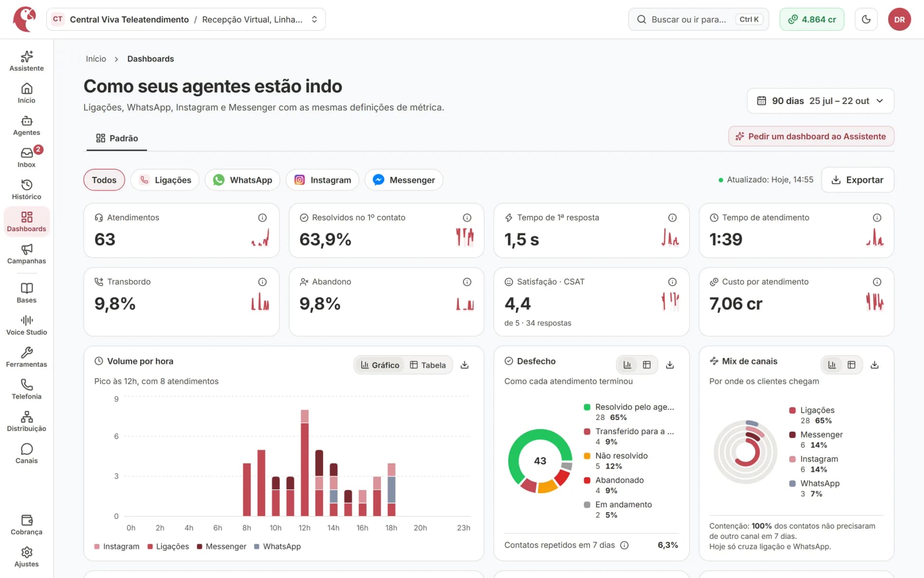Filter by Ligações channel
Screen dimensions: 924x578
pos(165,180)
